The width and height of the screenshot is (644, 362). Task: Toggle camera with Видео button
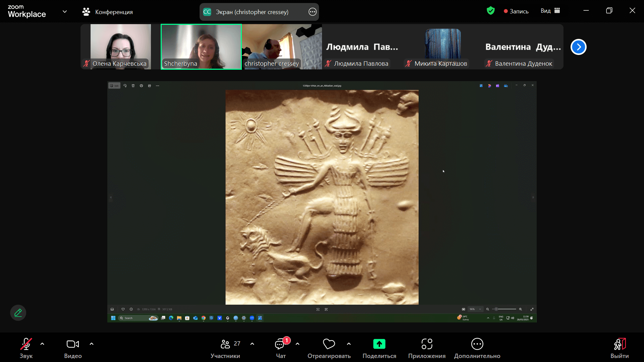click(73, 344)
